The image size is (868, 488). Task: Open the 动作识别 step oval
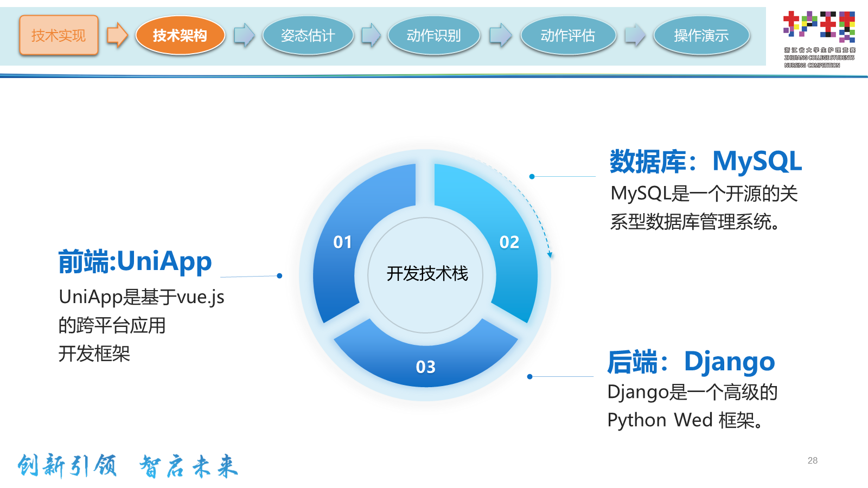433,35
